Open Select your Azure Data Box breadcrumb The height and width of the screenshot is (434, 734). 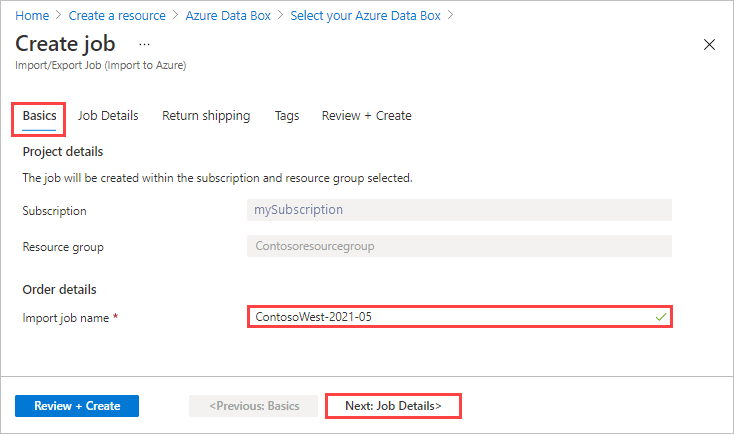point(367,16)
